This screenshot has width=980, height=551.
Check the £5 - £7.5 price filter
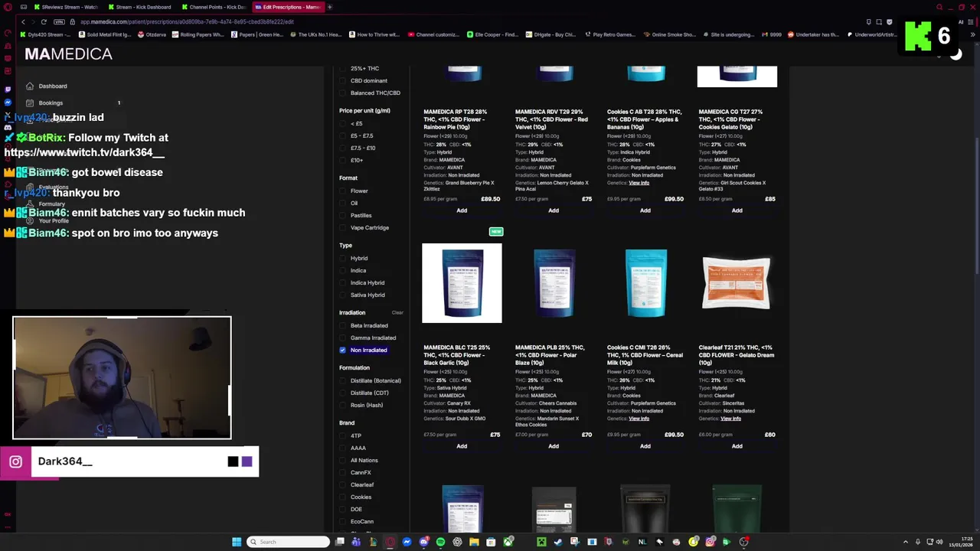pyautogui.click(x=343, y=135)
